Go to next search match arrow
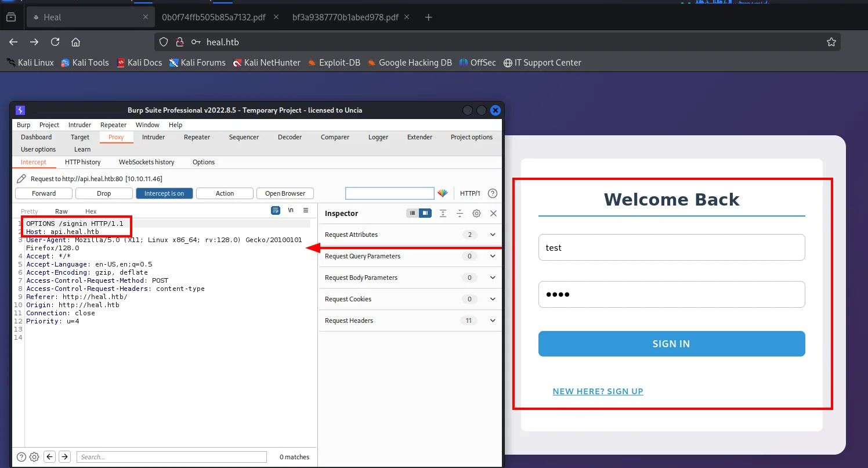Screen dimensions: 868x468 [65, 457]
